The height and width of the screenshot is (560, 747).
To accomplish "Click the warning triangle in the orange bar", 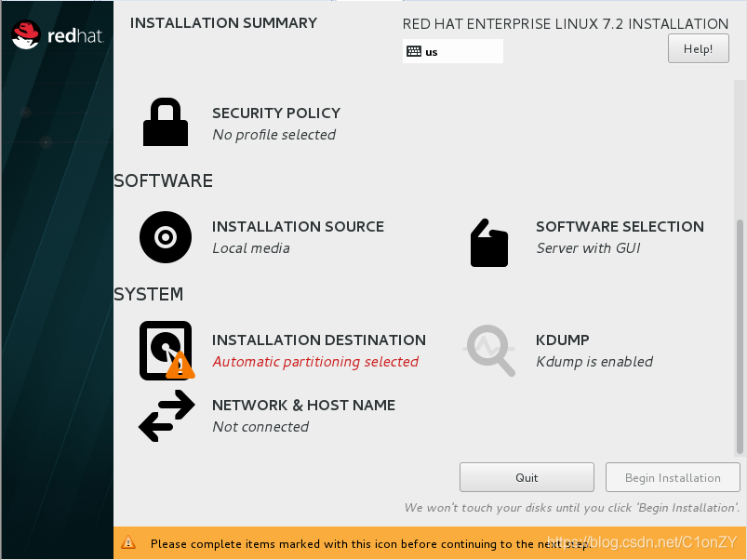I will coord(128,542).
